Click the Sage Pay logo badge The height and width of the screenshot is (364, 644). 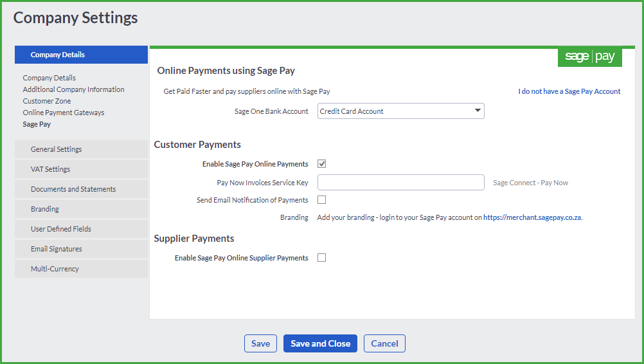tap(590, 57)
